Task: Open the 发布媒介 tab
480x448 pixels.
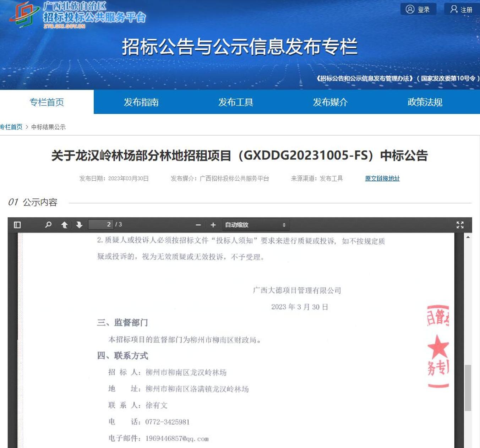Action: (330, 102)
